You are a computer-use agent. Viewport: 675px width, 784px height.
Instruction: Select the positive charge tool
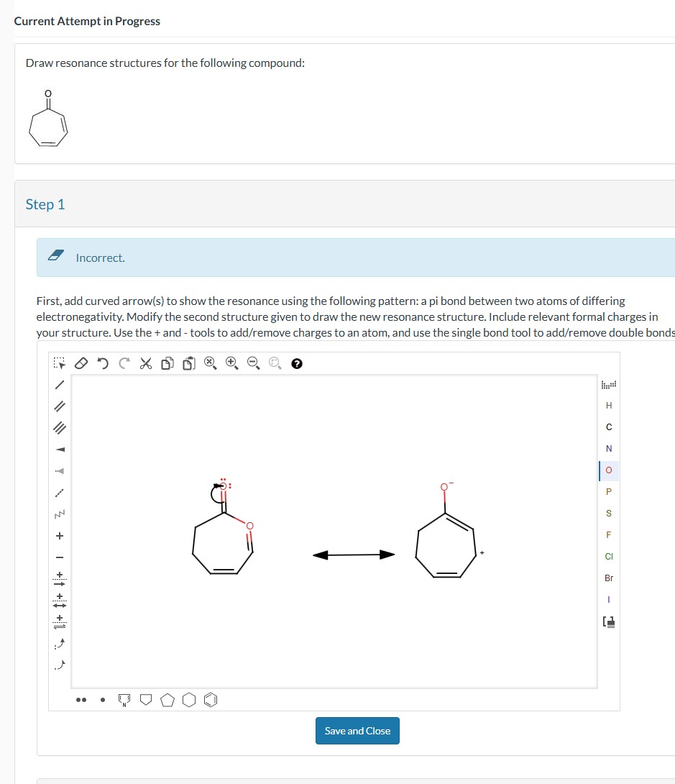click(60, 534)
